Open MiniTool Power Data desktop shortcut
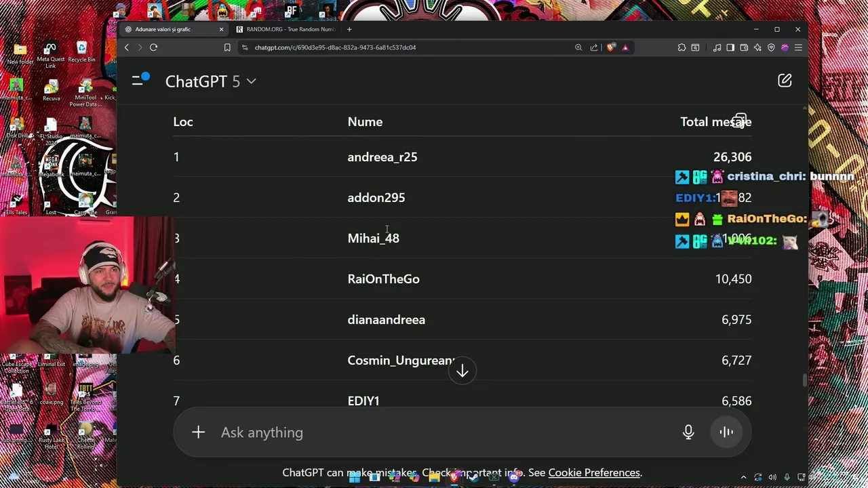Viewport: 868px width, 488px height. (x=85, y=94)
